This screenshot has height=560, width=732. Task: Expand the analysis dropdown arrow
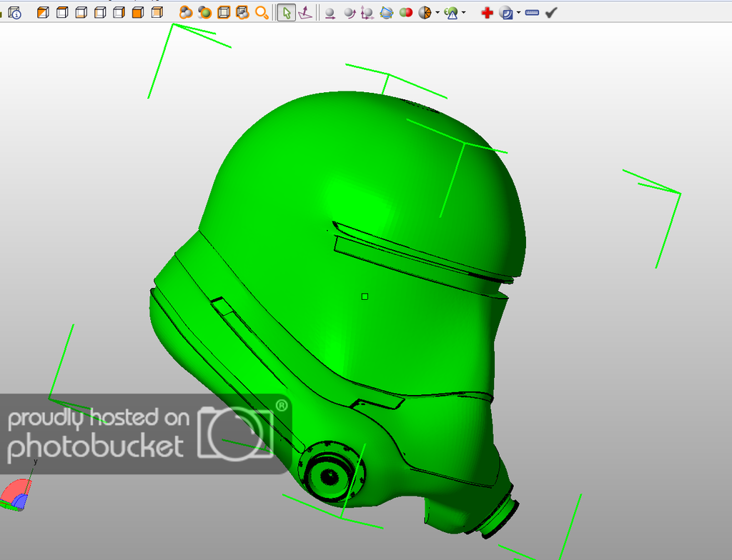coord(463,13)
